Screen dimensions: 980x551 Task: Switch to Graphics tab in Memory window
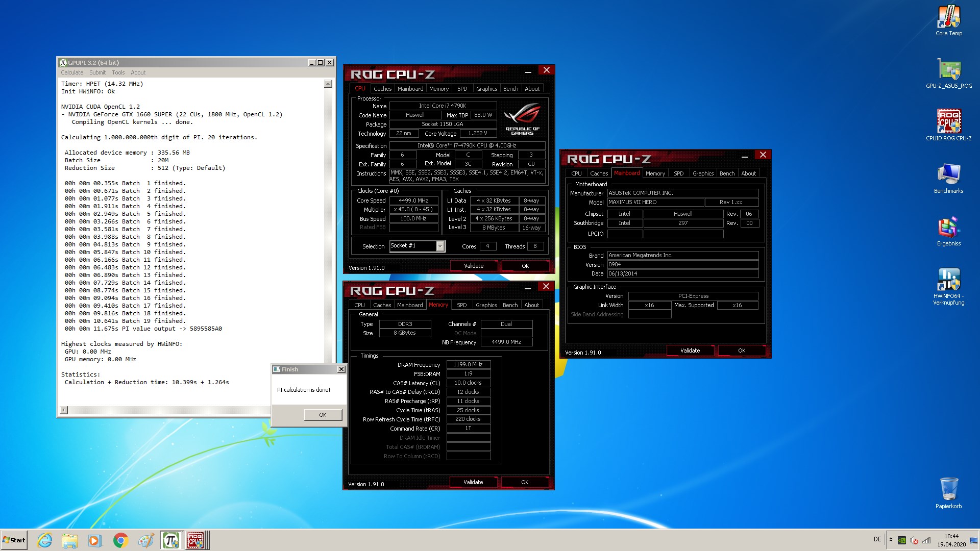point(486,305)
